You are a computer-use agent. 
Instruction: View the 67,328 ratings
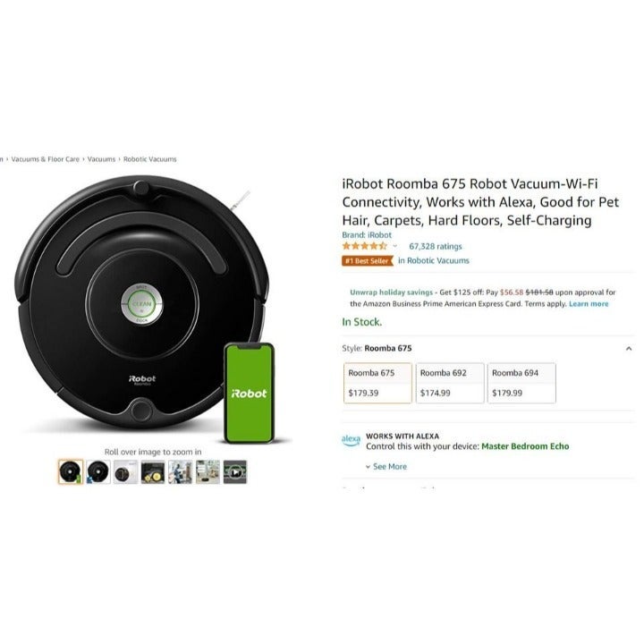(x=436, y=246)
